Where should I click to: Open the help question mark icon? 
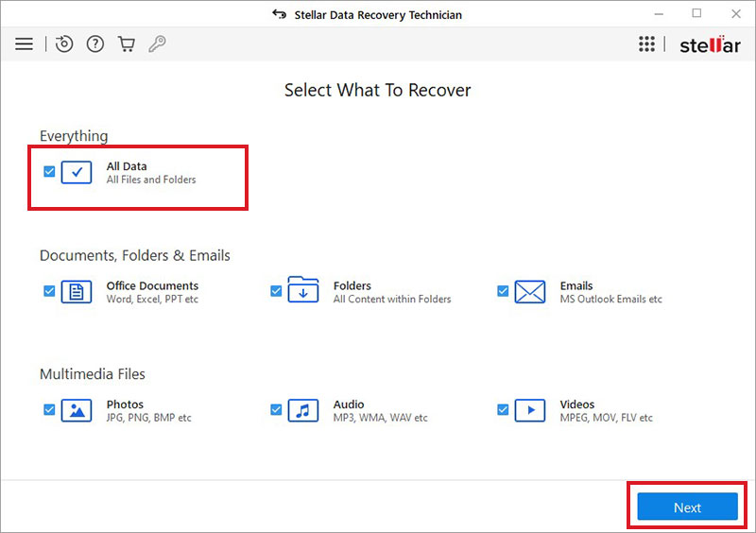(95, 43)
